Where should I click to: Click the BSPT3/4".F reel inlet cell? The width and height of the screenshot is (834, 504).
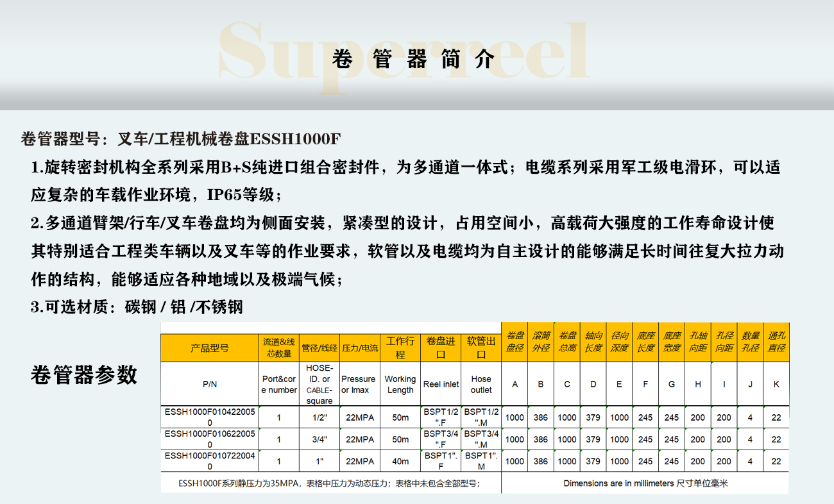click(x=441, y=439)
